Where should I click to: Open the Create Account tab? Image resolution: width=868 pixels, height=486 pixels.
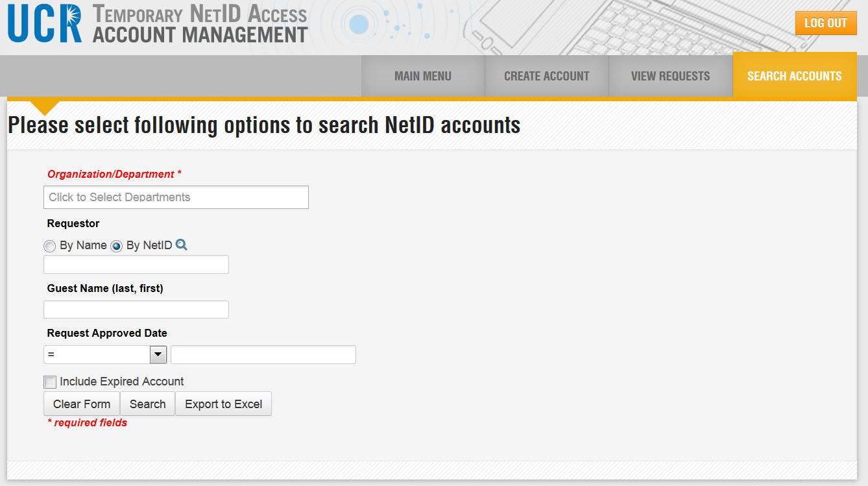[x=546, y=76]
